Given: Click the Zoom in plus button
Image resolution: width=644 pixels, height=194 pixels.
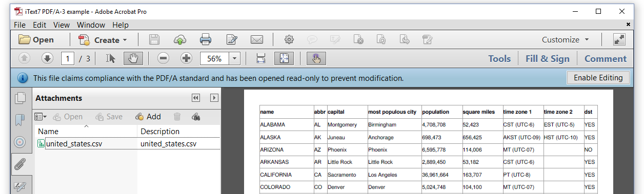Looking at the screenshot, I should [187, 58].
